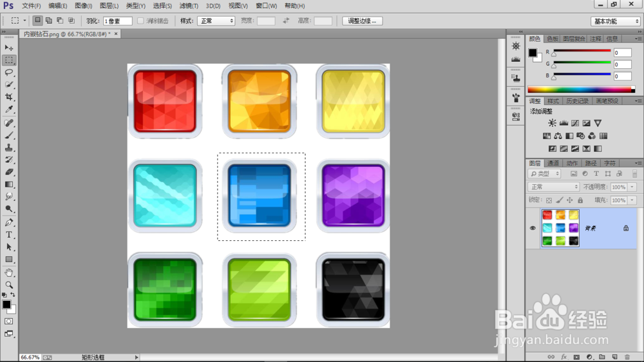
Task: Click the 调整边缘 (Refine Edge) button
Action: click(x=362, y=21)
